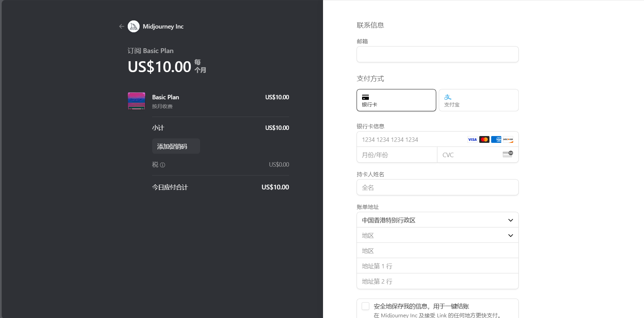
Task: Click the Mastercard icon
Action: 484,139
